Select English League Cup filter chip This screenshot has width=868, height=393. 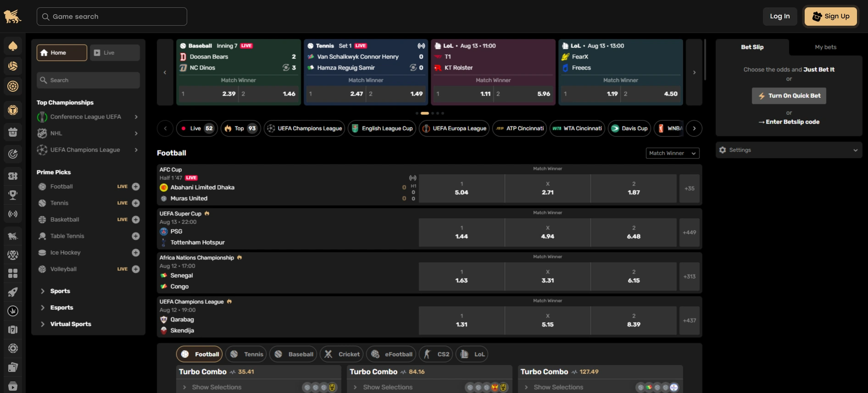(382, 128)
